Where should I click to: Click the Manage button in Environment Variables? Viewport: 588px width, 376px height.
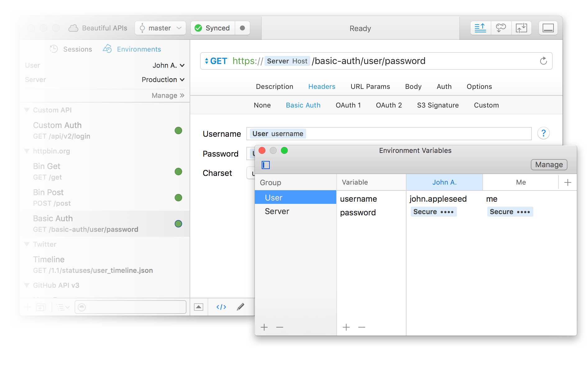[x=549, y=165]
